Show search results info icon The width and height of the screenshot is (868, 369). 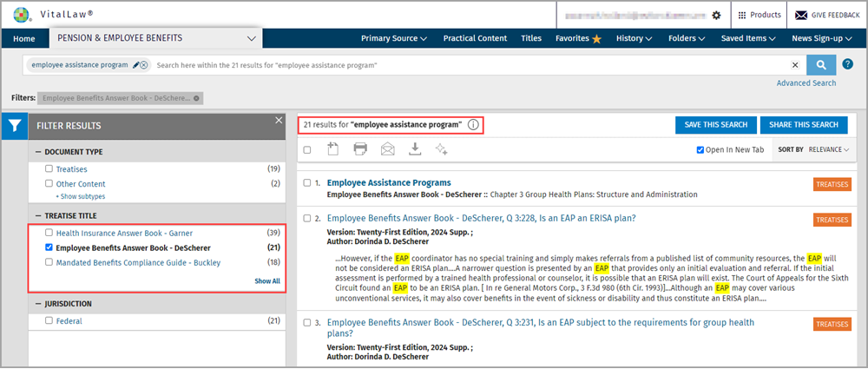(473, 125)
